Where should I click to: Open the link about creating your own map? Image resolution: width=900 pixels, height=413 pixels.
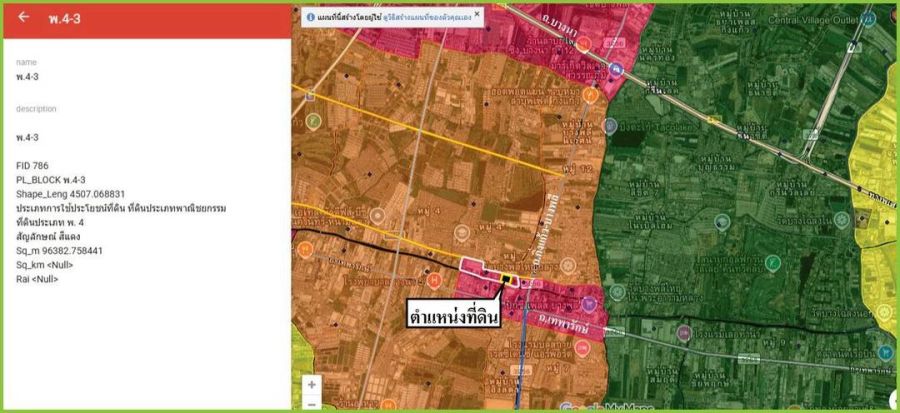[x=427, y=18]
